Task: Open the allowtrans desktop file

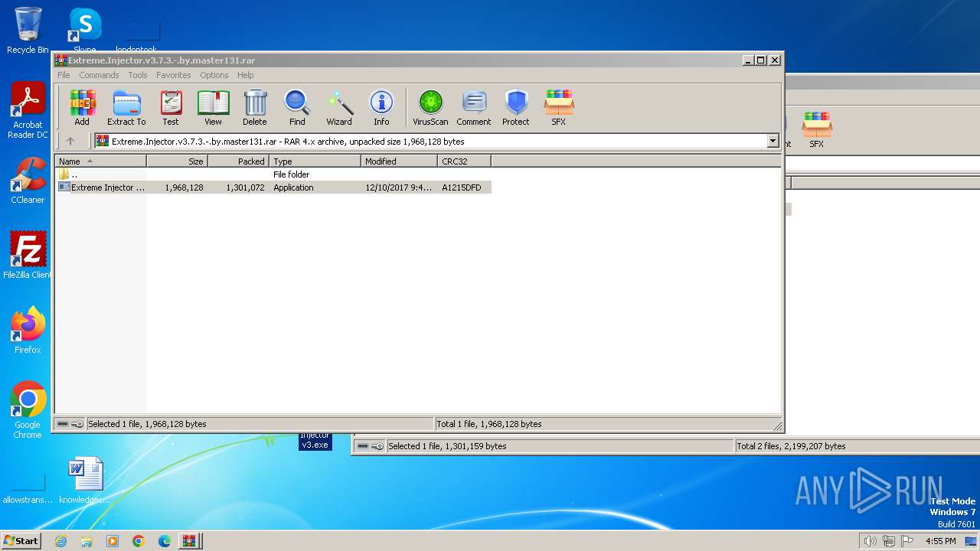Action: tap(28, 488)
